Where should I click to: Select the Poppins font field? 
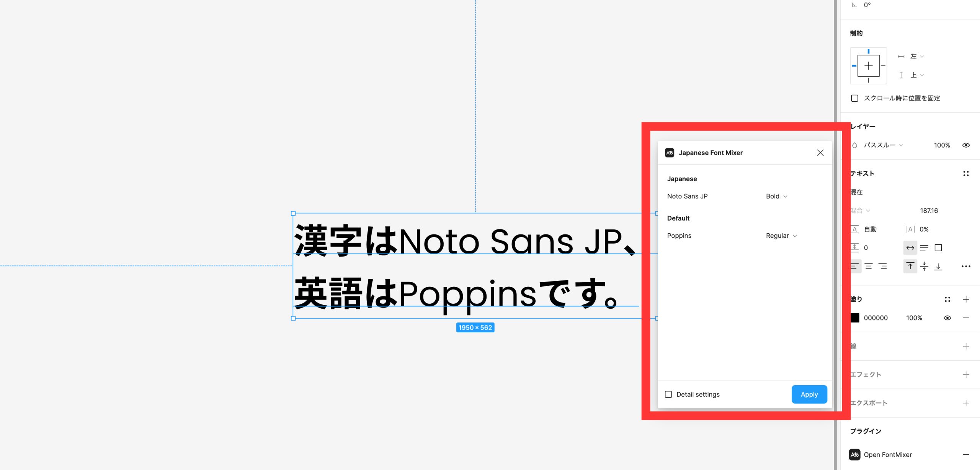coord(679,236)
